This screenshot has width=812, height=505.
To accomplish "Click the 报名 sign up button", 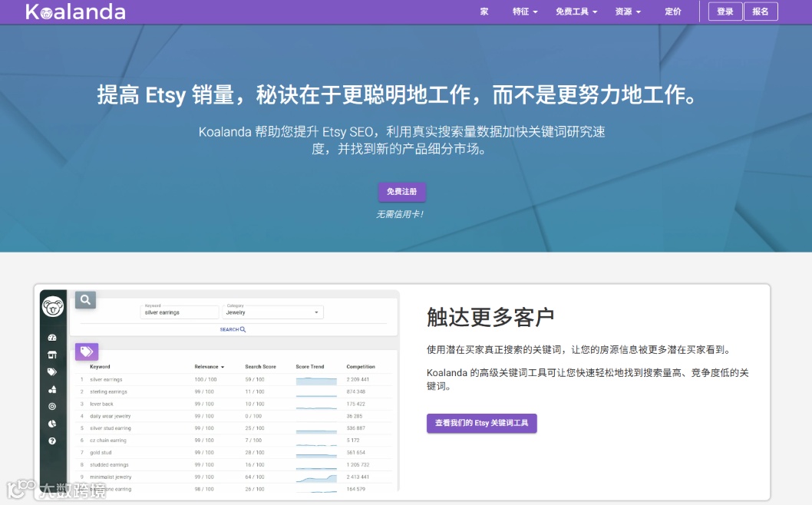I will (761, 12).
